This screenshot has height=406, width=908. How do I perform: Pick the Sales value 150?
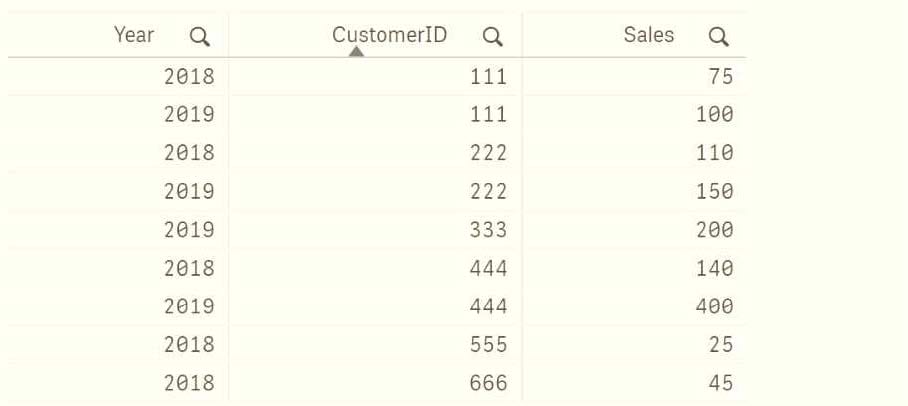(x=714, y=191)
